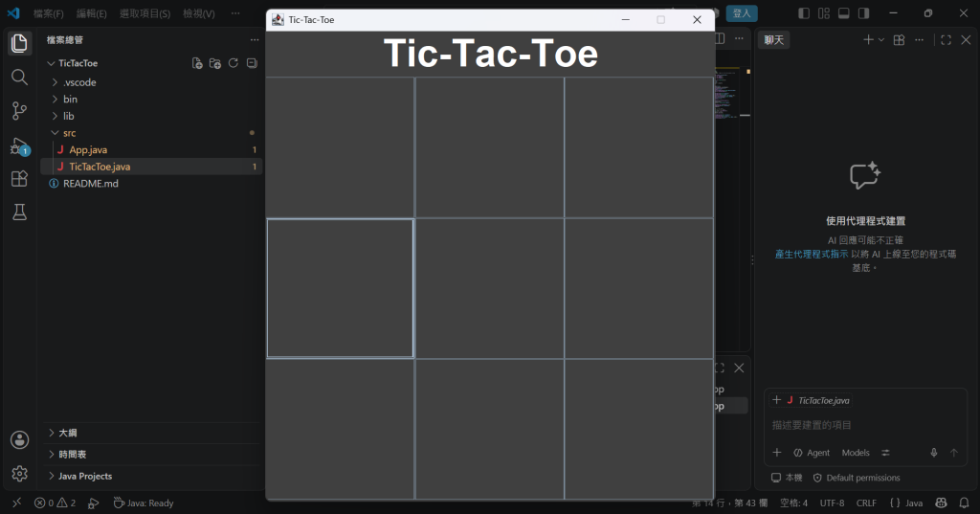Screen dimensions: 980x514
Task: Open chat sessions layout icon
Action: (x=899, y=40)
